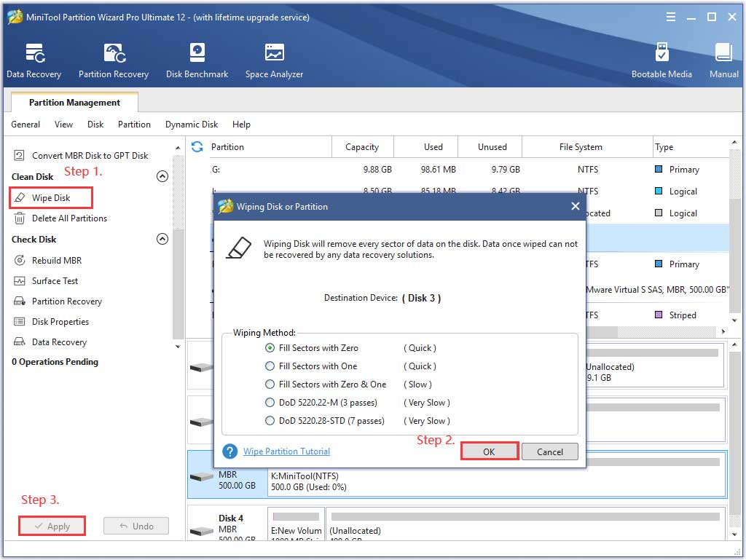Open the Help menu
The width and height of the screenshot is (746, 560).
point(241,124)
